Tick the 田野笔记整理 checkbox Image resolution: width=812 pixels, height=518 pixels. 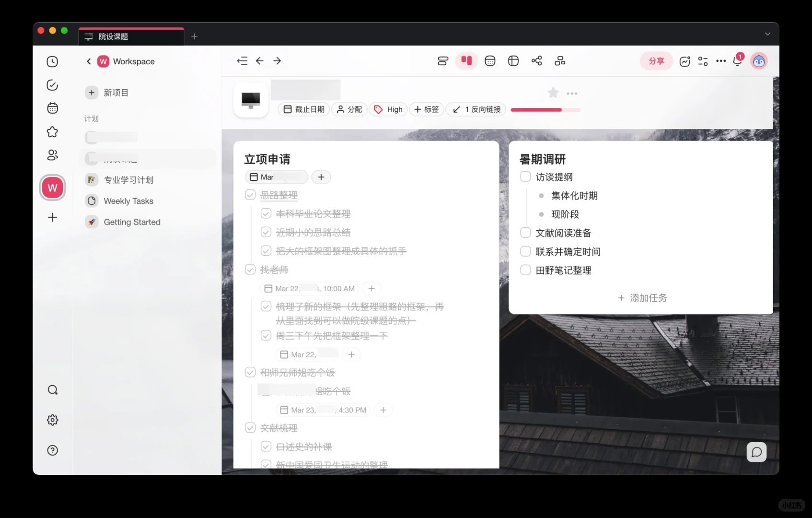point(525,270)
